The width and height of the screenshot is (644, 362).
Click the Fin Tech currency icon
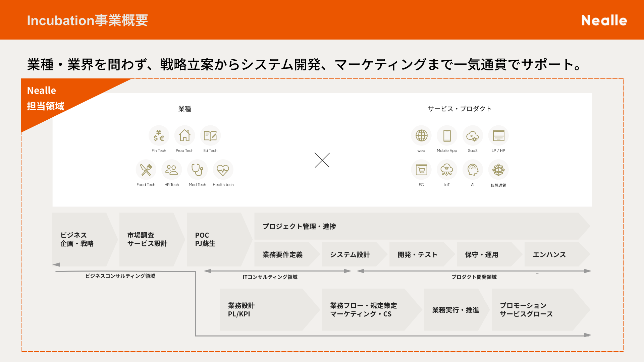[159, 136]
